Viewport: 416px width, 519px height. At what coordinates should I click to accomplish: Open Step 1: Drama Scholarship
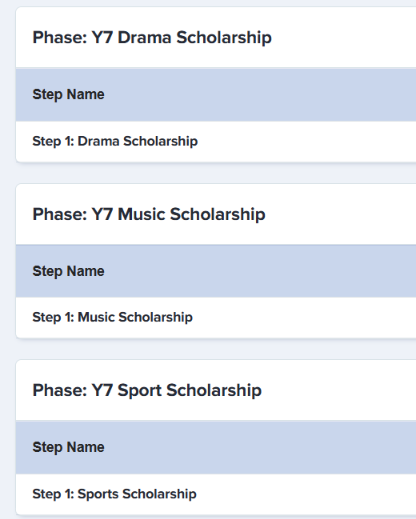point(115,141)
